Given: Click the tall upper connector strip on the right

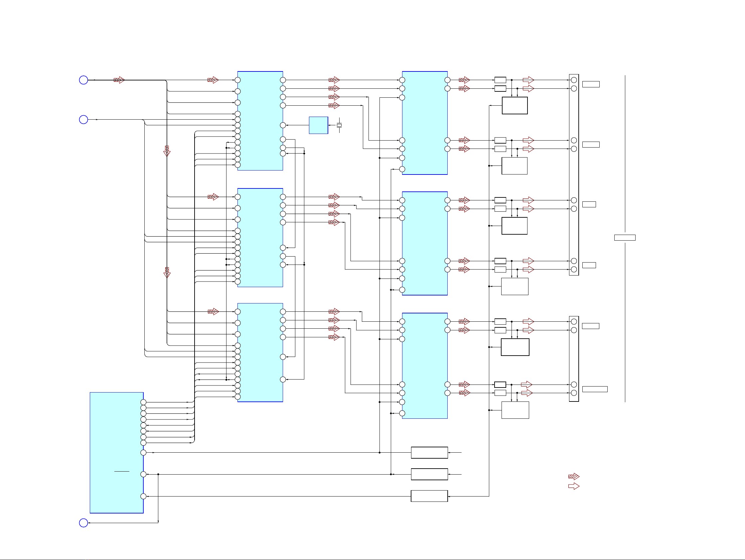Looking at the screenshot, I should tap(574, 175).
